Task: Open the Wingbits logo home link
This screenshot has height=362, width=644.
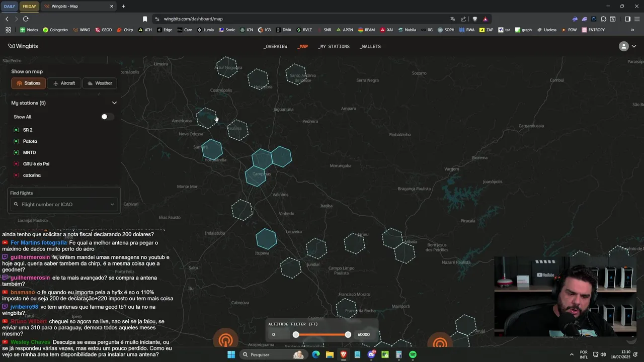Action: coord(23,46)
